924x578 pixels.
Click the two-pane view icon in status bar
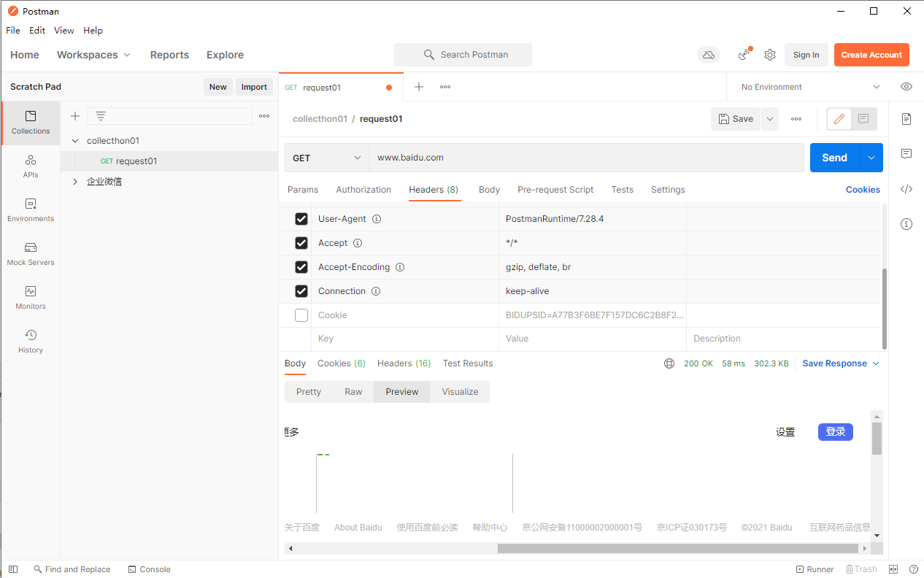893,569
